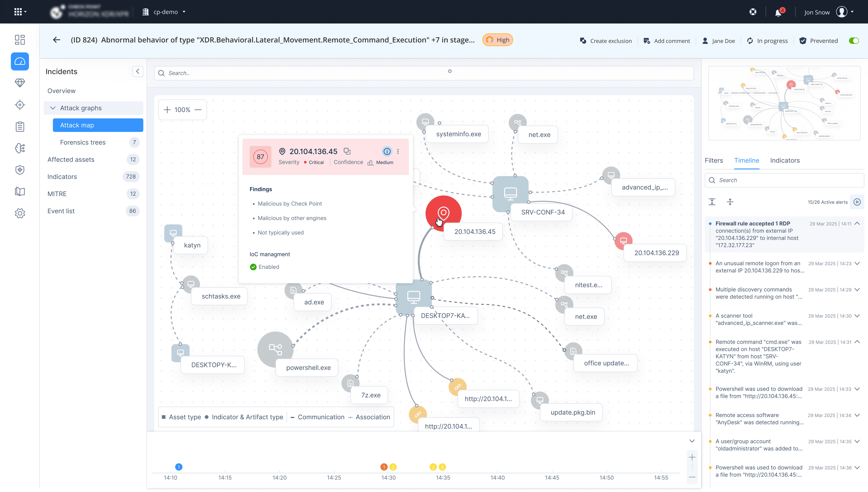The width and height of the screenshot is (868, 492).
Task: Expand all timeline alerts icon
Action: (730, 202)
